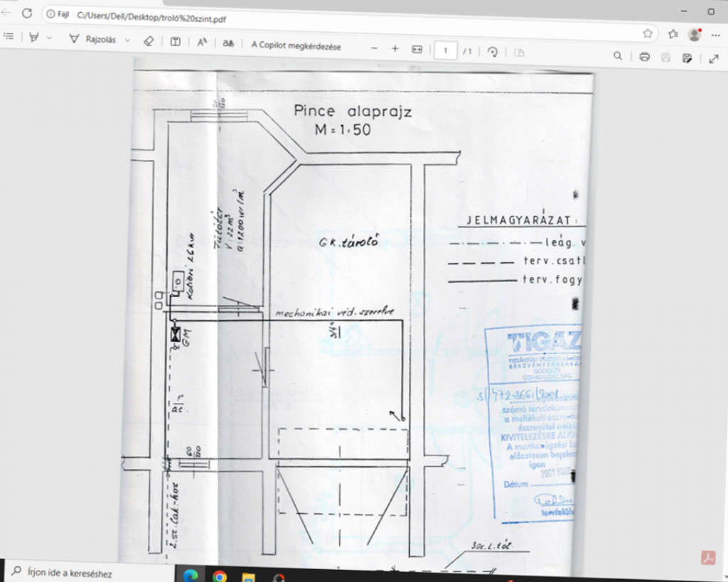
Task: Print the PDF document
Action: pos(644,56)
